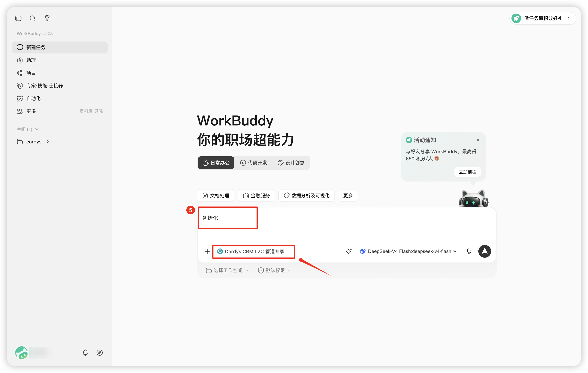Collapse the 空间 (1) section
The width and height of the screenshot is (588, 373).
pyautogui.click(x=28, y=129)
